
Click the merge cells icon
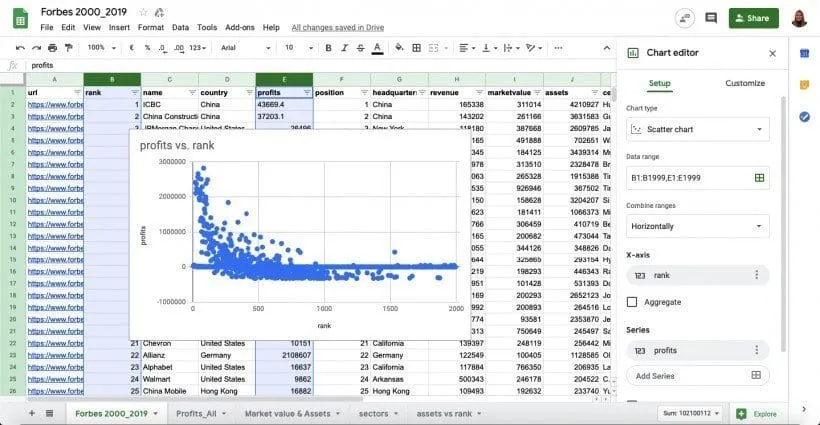(434, 48)
